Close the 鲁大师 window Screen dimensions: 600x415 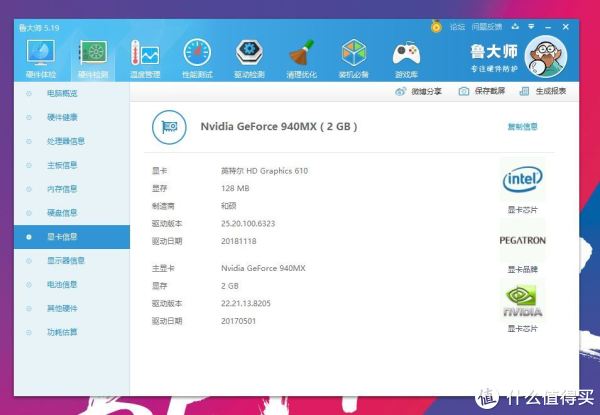pos(566,26)
